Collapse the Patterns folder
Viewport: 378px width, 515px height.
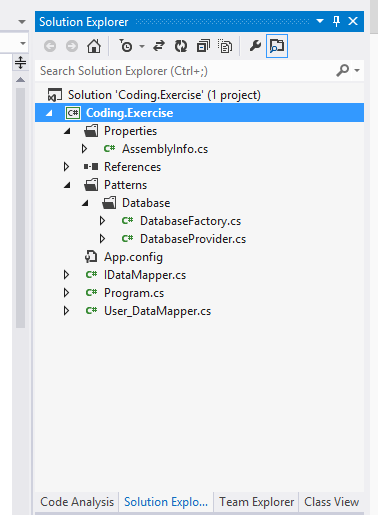point(67,185)
